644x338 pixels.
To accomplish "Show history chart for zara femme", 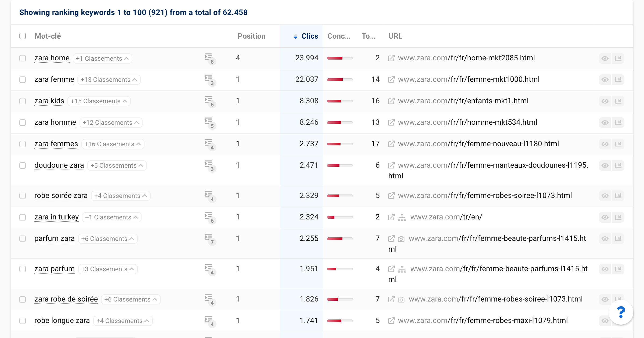I will point(618,80).
